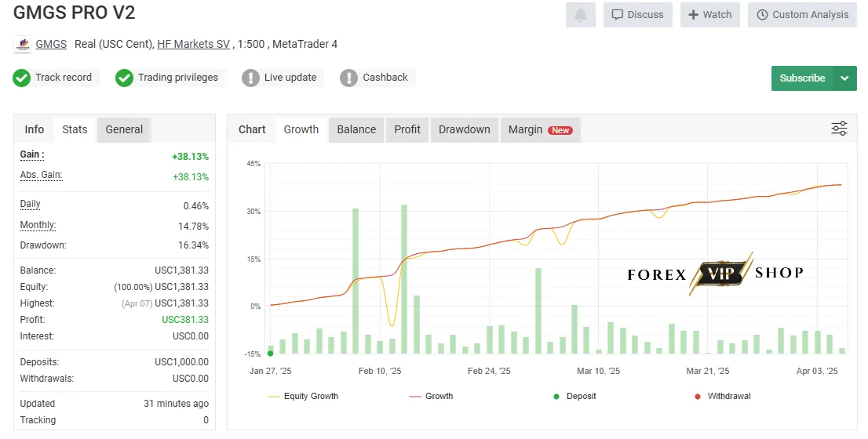Switch to the General tab
This screenshot has width=868, height=439.
124,129
